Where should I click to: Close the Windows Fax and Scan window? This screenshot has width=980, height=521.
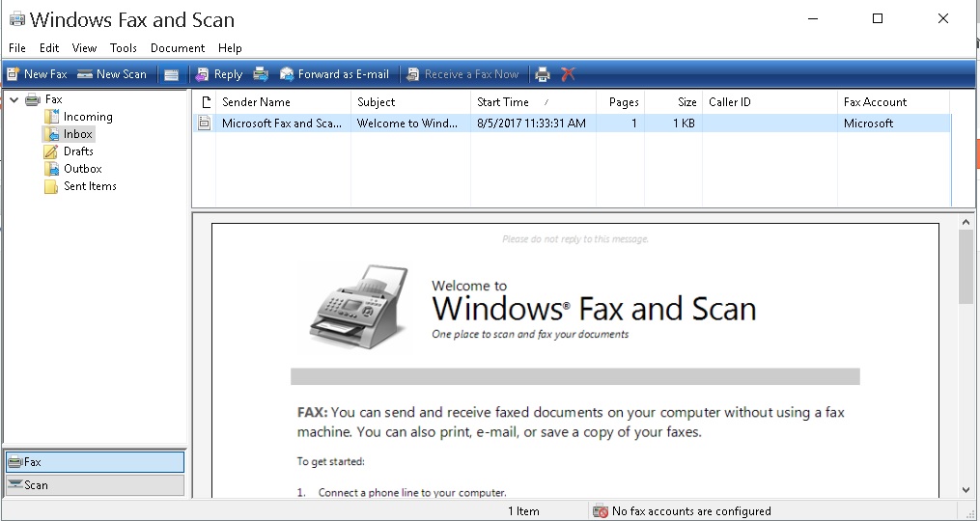(x=943, y=18)
